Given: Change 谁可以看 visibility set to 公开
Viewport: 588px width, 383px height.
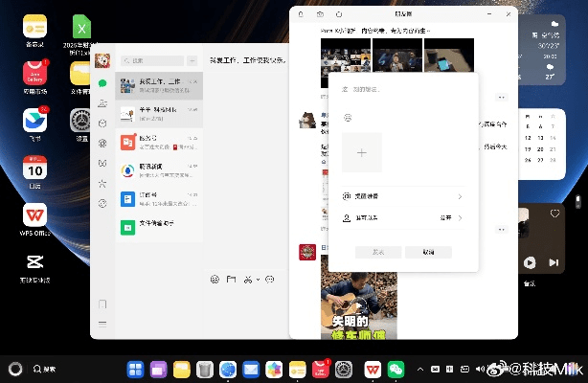Looking at the screenshot, I should click(x=403, y=218).
